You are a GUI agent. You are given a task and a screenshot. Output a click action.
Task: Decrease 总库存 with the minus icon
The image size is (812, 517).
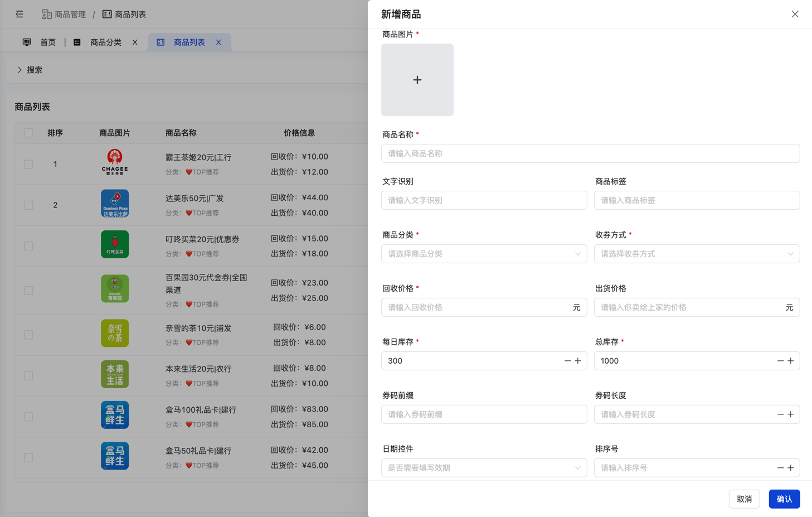click(780, 361)
